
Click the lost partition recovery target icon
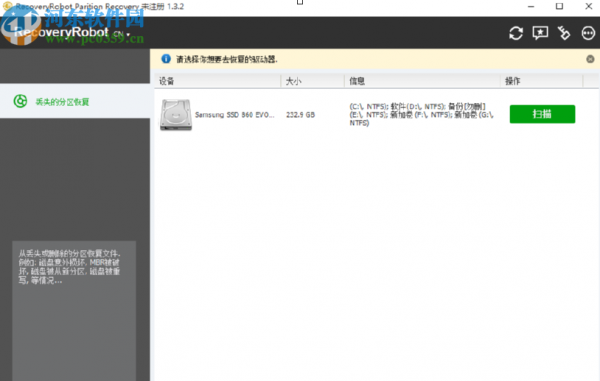tap(20, 101)
